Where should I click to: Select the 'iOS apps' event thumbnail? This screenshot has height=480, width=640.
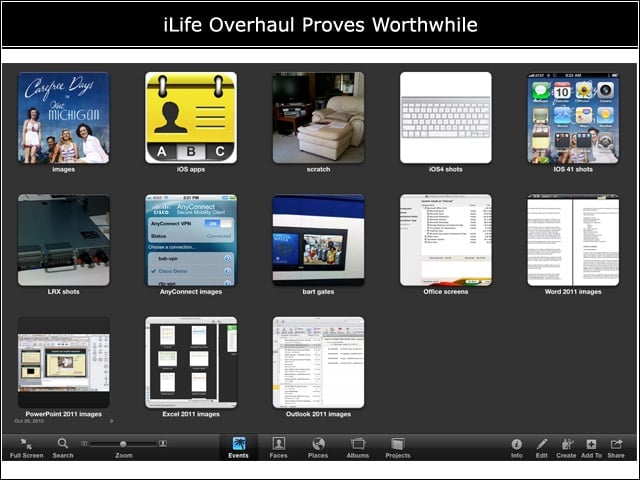pyautogui.click(x=191, y=118)
